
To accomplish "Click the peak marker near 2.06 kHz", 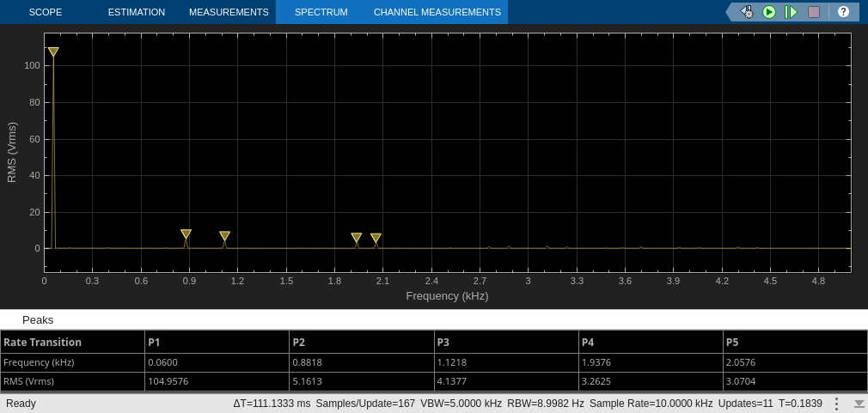I will coord(376,238).
